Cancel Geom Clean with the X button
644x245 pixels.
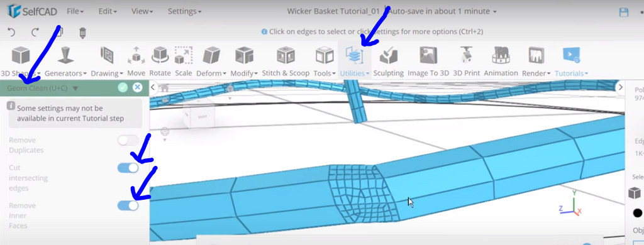138,87
